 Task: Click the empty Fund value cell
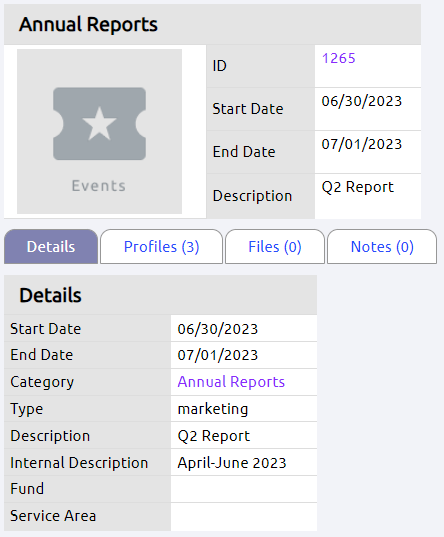point(244,489)
